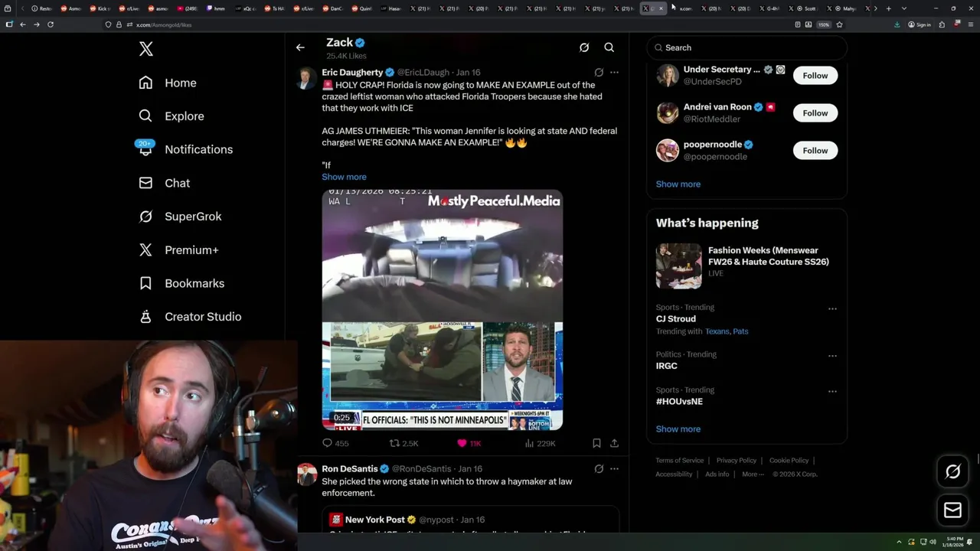Click the Search input field
The height and width of the screenshot is (551, 980).
(746, 47)
